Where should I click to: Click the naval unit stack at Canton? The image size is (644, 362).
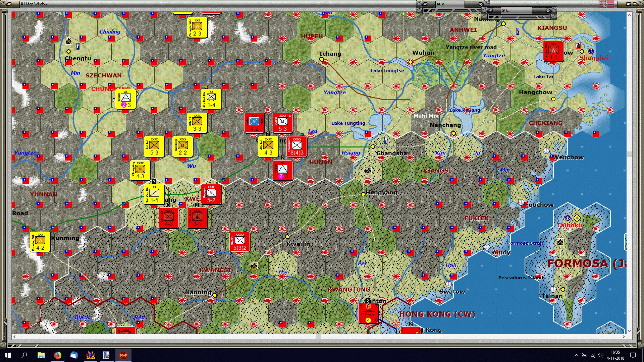(x=368, y=313)
